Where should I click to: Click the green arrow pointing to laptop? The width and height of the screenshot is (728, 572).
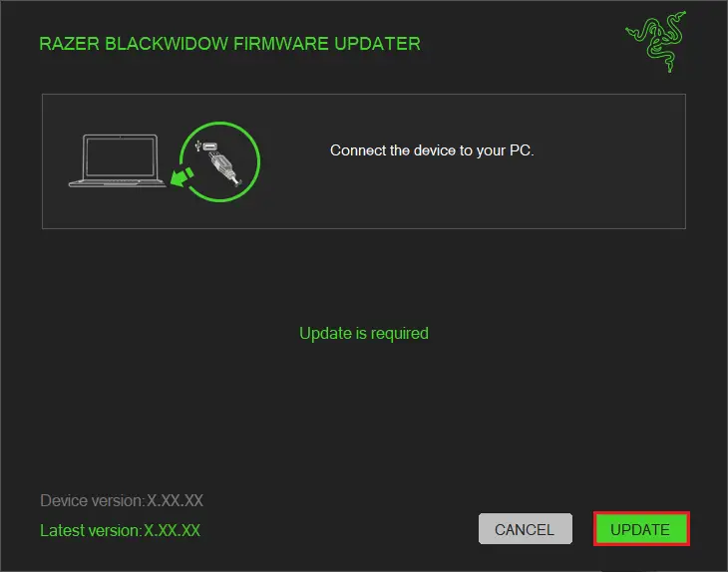pyautogui.click(x=182, y=176)
